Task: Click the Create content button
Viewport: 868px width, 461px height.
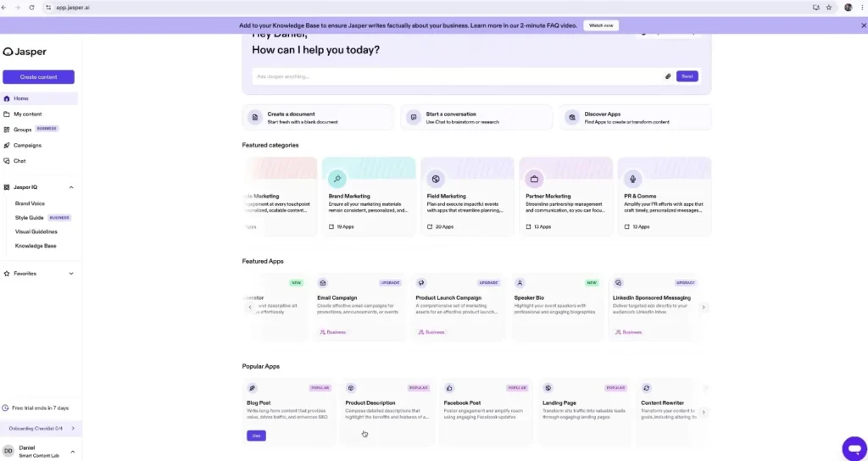Action: 39,77
